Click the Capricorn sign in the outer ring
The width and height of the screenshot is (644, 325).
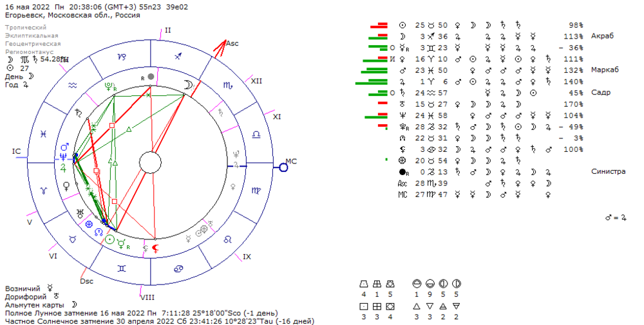coord(122,57)
